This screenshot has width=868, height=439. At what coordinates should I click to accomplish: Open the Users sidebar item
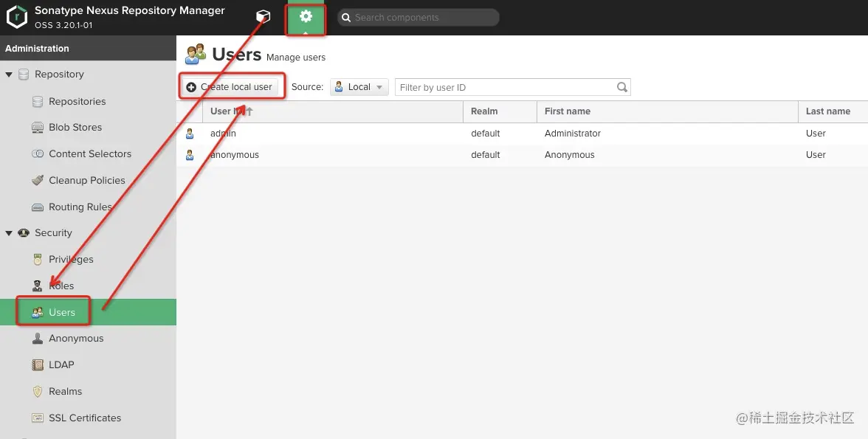88,312
